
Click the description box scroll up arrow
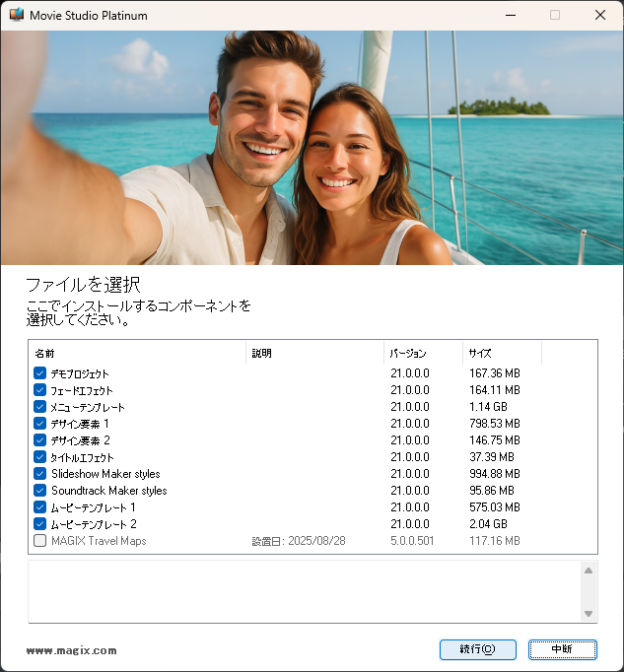point(589,571)
